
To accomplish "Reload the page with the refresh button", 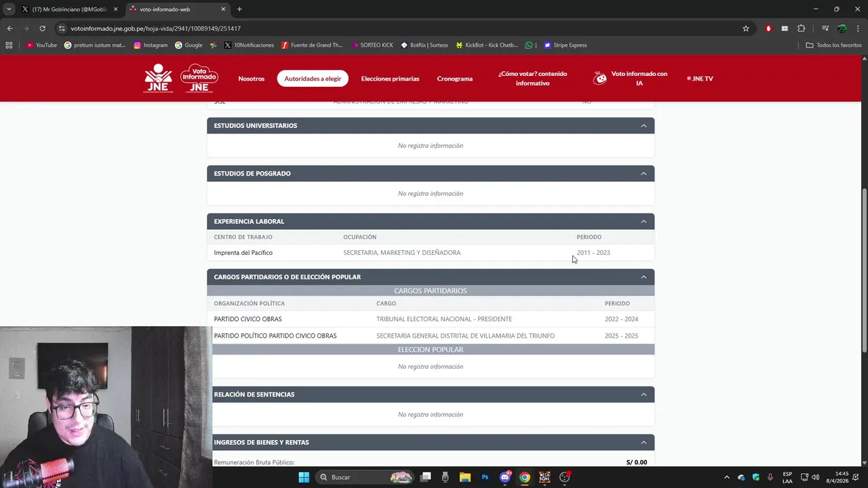I will [42, 28].
